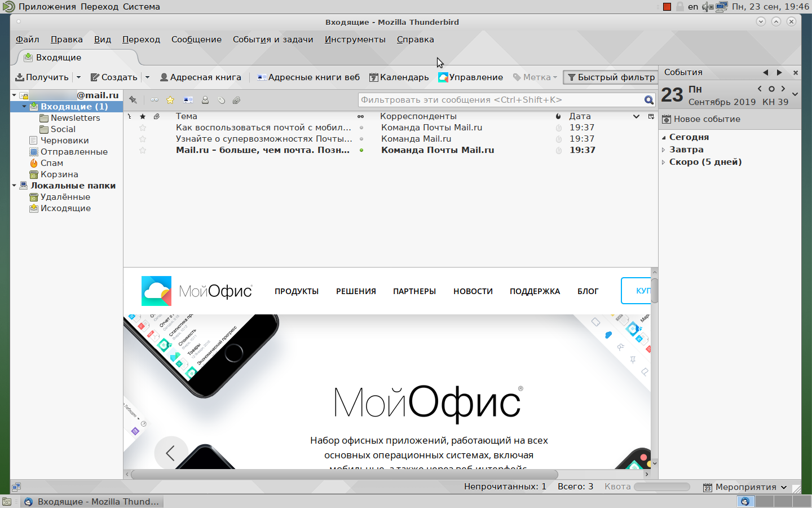
Task: Expand the Завтра events section
Action: (x=664, y=150)
